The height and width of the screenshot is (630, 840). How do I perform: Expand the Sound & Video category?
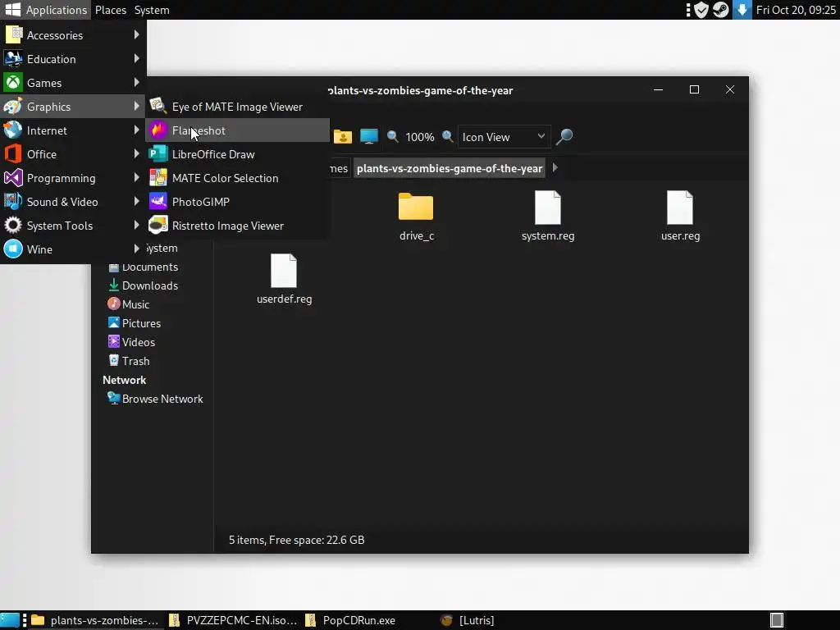pyautogui.click(x=73, y=202)
